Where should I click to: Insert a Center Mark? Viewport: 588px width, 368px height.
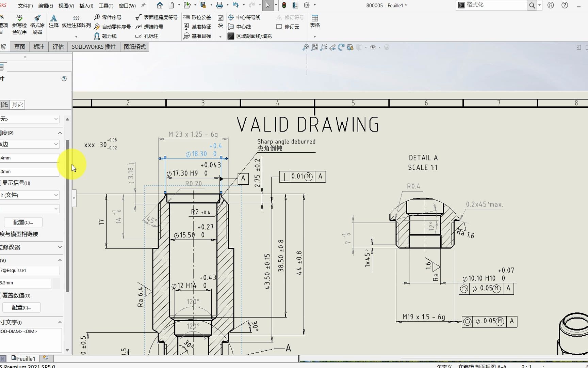[x=244, y=17]
